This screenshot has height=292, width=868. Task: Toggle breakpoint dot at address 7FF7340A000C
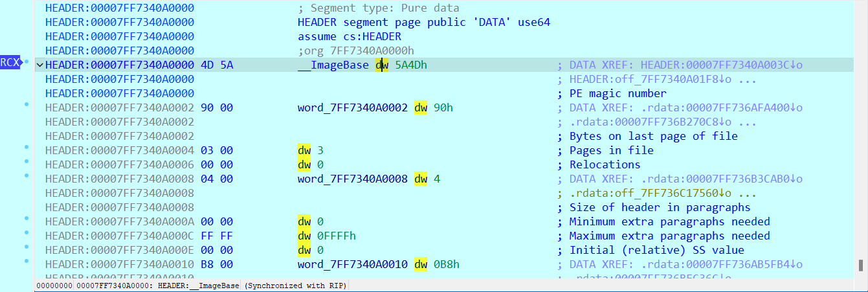coord(27,232)
